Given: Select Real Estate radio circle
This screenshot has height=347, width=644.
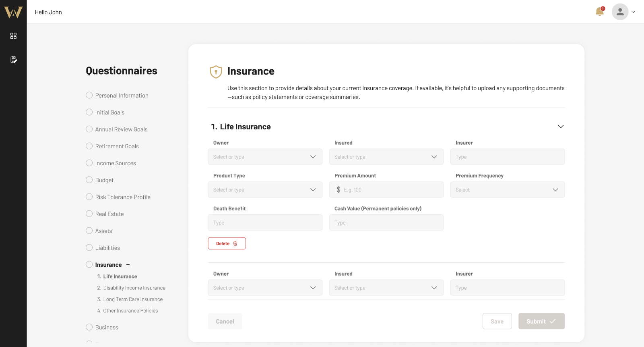Looking at the screenshot, I should [89, 214].
